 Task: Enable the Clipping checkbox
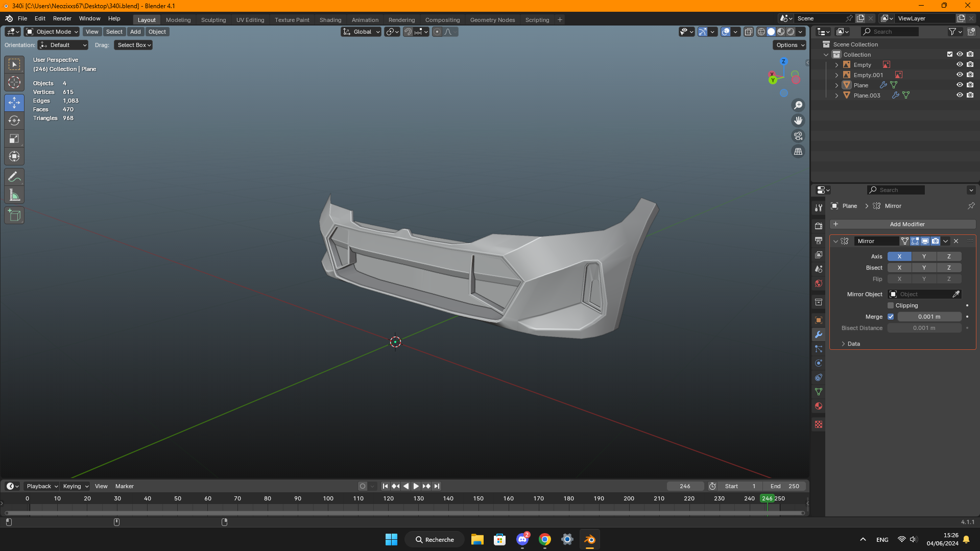coord(891,305)
